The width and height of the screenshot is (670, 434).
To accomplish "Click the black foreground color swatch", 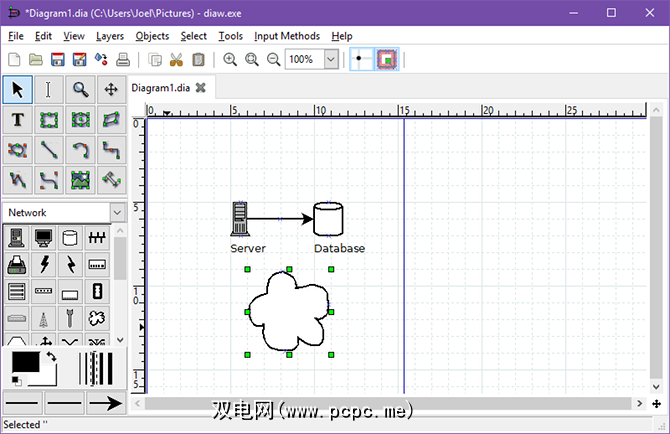I will (x=24, y=362).
